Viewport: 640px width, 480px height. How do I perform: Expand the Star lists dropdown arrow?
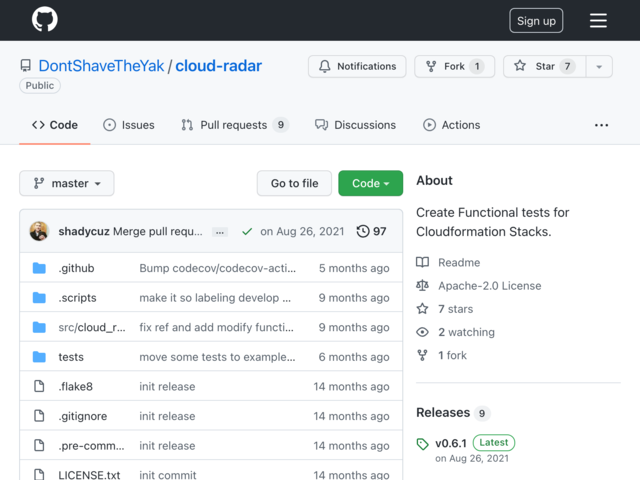tap(599, 67)
